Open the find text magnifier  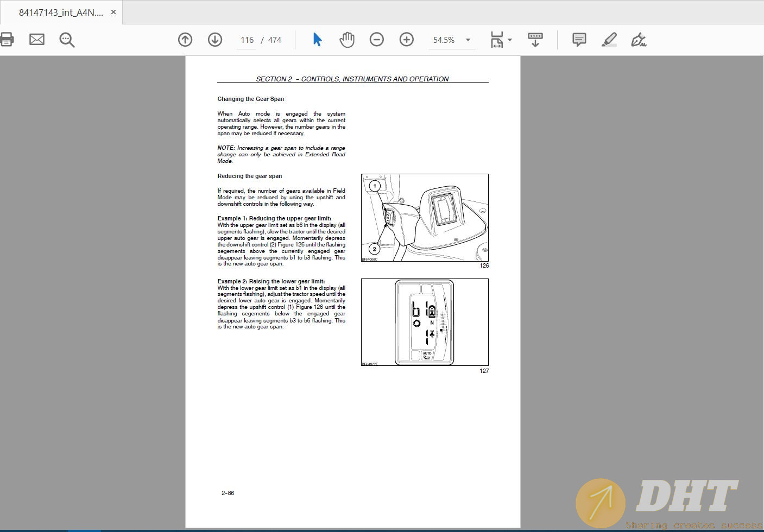click(67, 40)
